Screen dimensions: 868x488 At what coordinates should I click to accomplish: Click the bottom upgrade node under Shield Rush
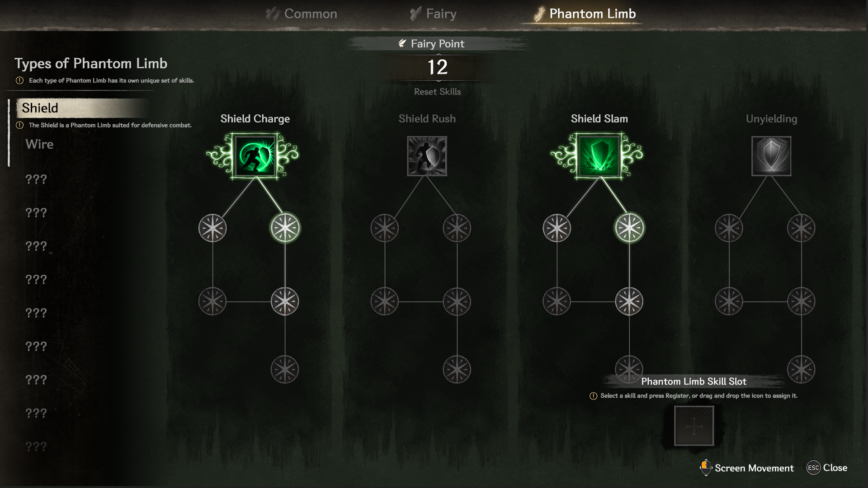[x=457, y=370]
